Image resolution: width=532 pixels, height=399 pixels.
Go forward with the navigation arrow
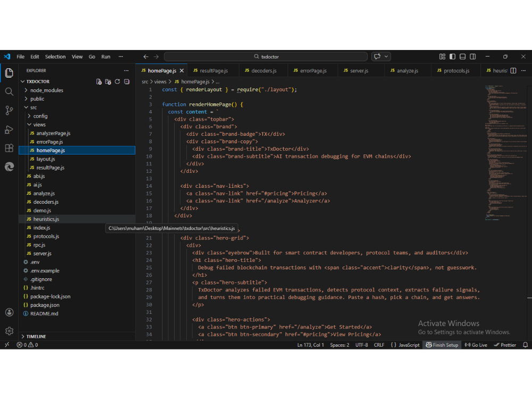[x=156, y=57]
